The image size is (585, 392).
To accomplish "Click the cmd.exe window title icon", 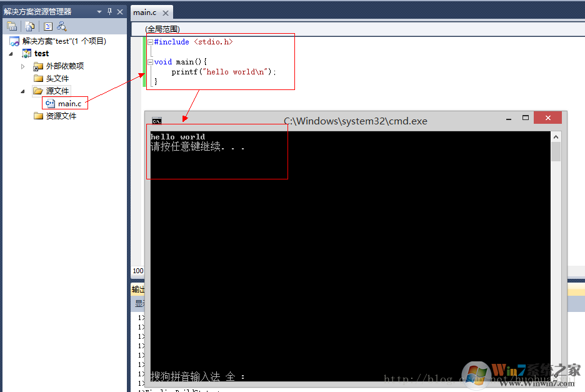I will pyautogui.click(x=157, y=121).
